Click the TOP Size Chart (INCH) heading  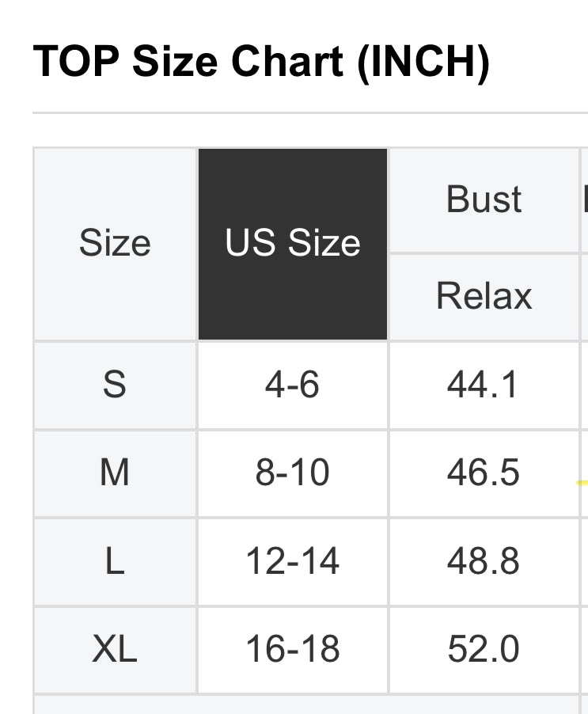coord(261,63)
